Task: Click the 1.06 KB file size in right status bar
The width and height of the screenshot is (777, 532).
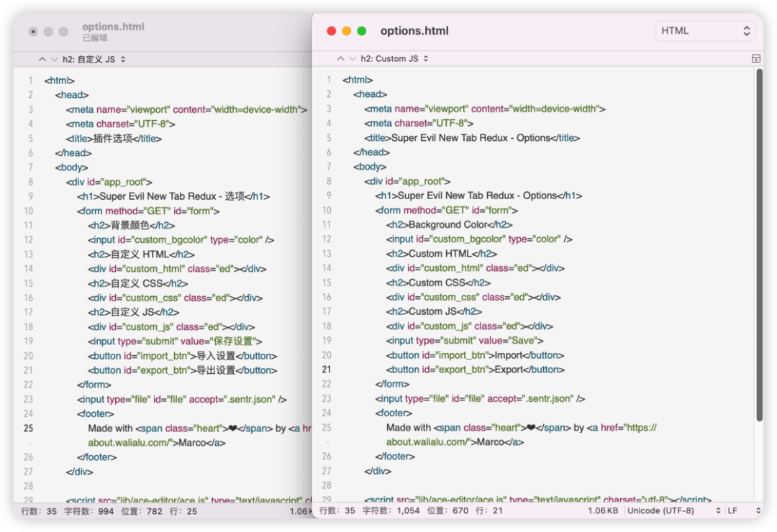Action: 601,510
